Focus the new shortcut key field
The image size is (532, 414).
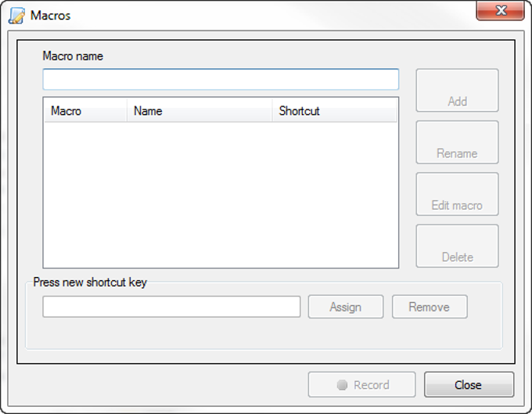pos(171,307)
